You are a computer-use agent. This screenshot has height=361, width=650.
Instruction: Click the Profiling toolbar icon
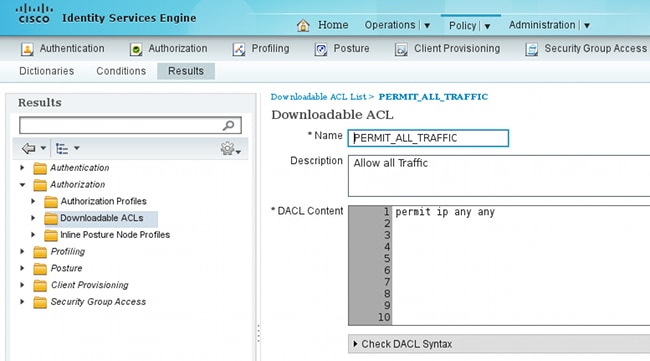tap(239, 49)
